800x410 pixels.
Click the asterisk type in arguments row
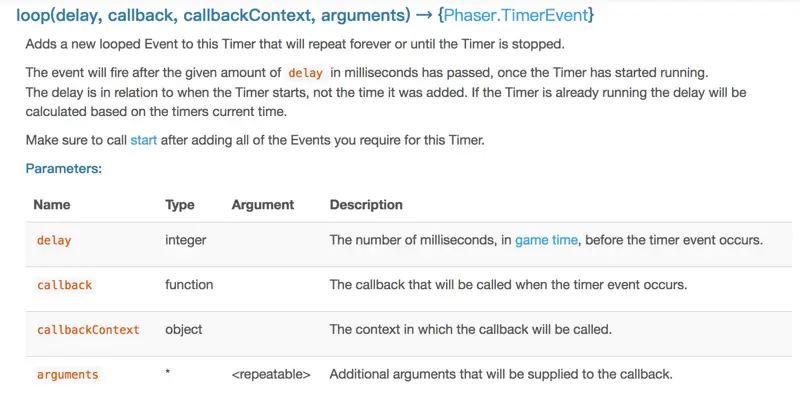167,373
